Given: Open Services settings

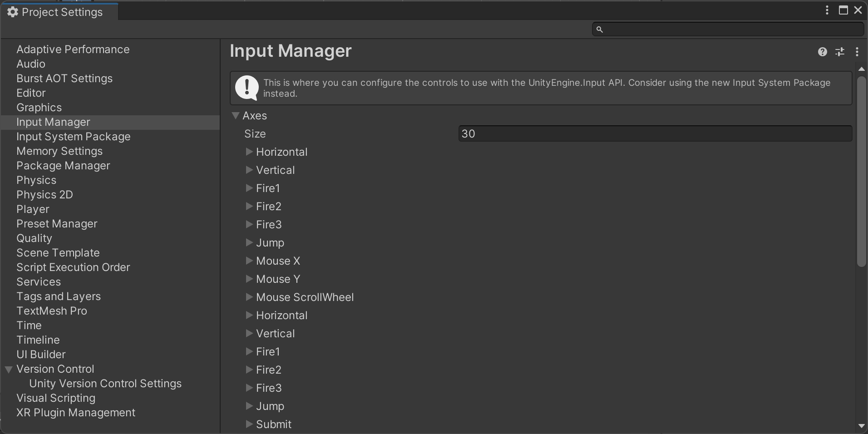Looking at the screenshot, I should [x=39, y=281].
